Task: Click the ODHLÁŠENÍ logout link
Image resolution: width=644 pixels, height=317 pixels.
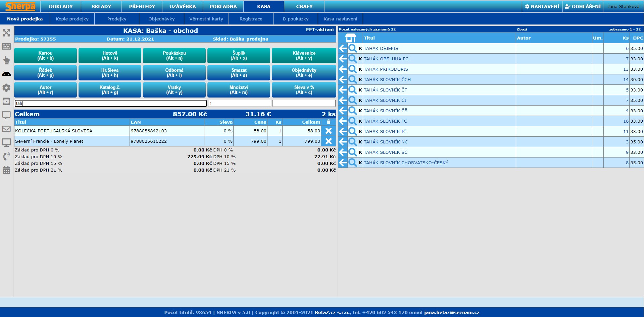Action: [x=583, y=6]
